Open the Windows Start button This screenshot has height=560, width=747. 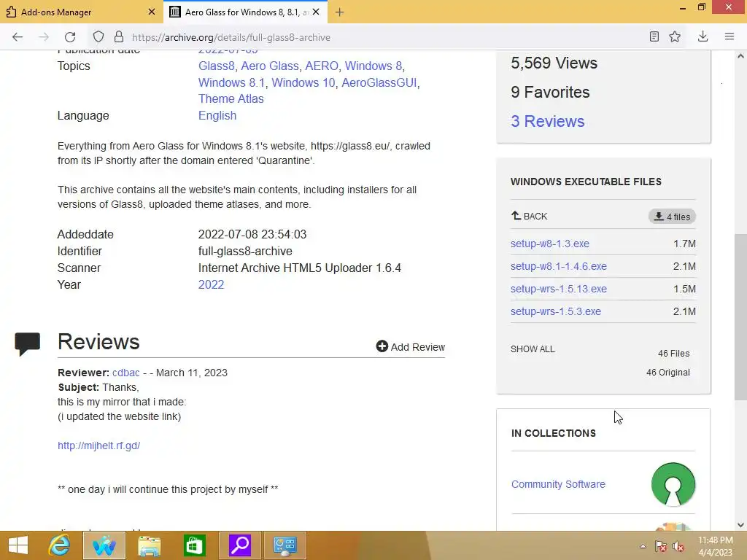click(x=18, y=545)
